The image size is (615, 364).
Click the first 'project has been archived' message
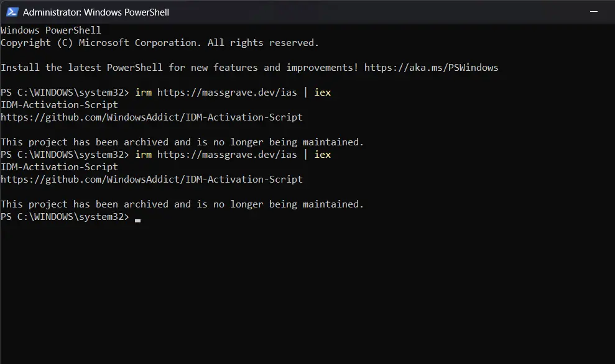182,142
